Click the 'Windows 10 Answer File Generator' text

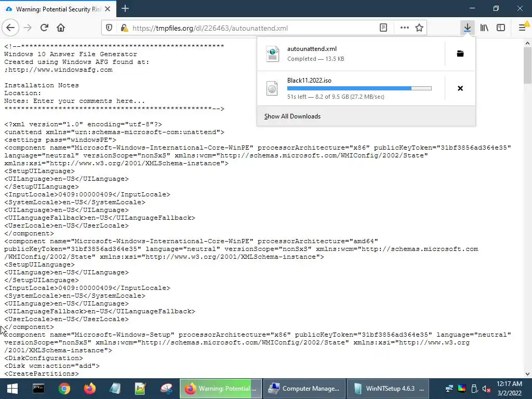[x=71, y=54]
